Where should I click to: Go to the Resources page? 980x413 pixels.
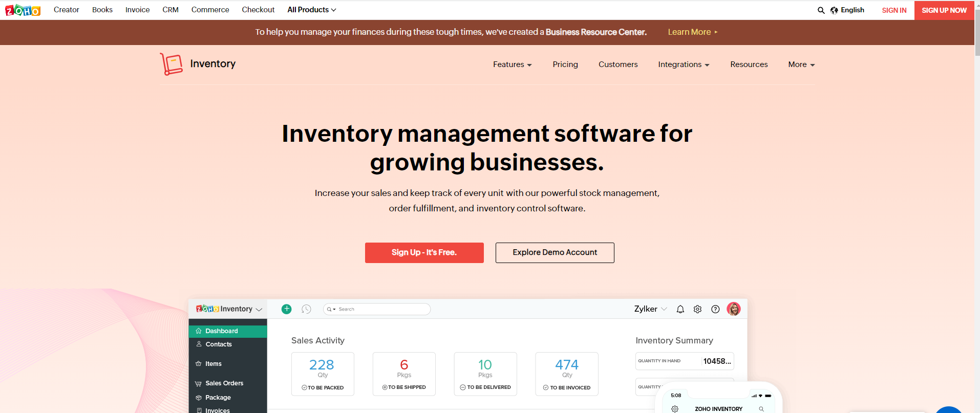tap(749, 64)
